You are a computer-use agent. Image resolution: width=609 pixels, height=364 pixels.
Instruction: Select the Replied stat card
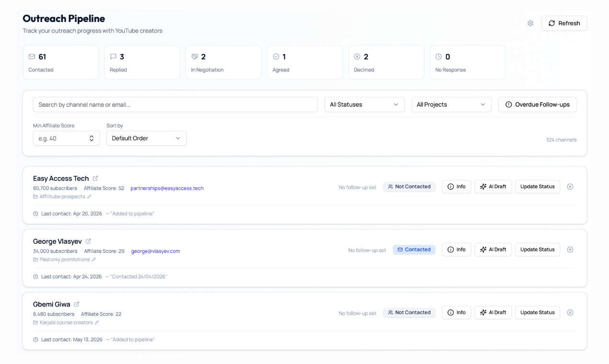click(x=142, y=62)
